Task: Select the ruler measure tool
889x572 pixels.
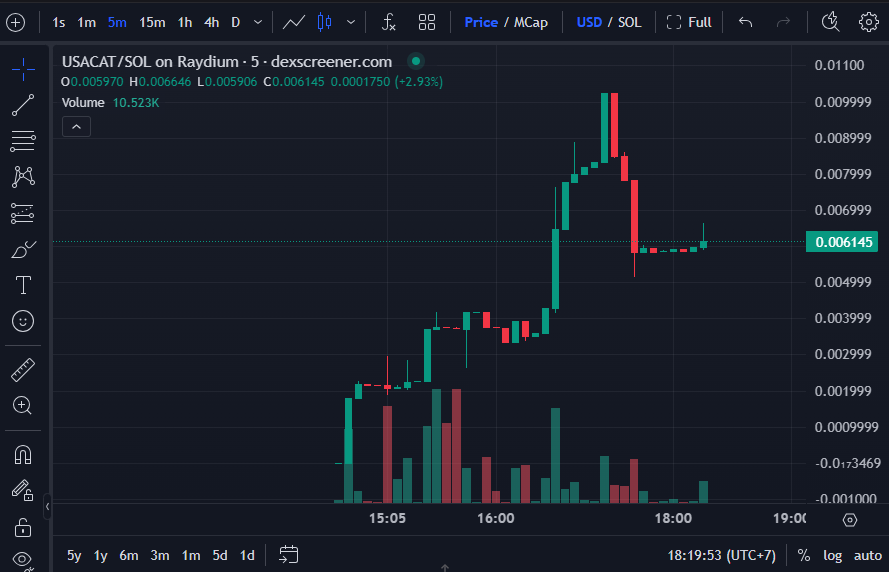Action: click(23, 370)
